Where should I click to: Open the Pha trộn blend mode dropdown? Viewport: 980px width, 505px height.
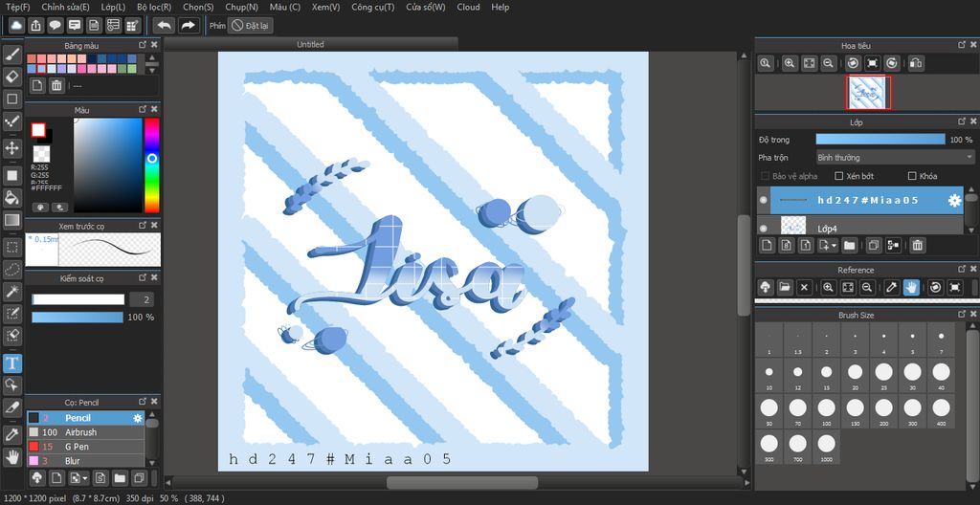coord(895,158)
